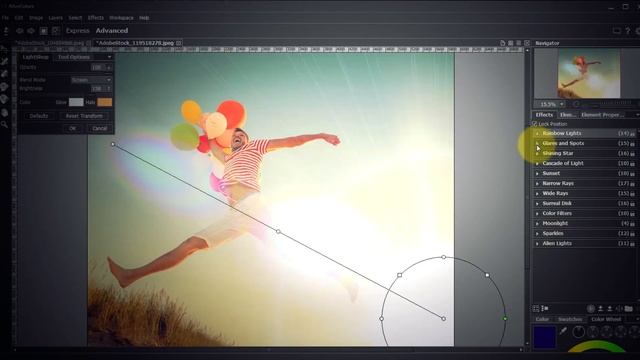Expand the Sunset category

[537, 173]
